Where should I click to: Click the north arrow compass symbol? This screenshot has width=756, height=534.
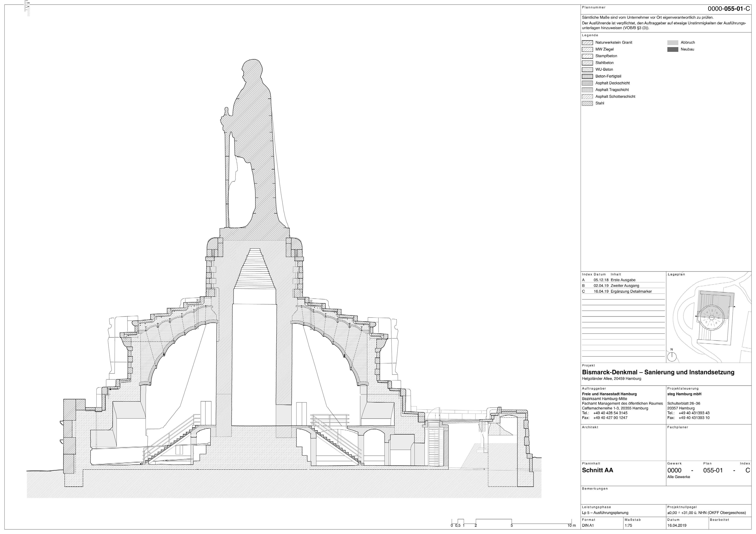(x=672, y=357)
